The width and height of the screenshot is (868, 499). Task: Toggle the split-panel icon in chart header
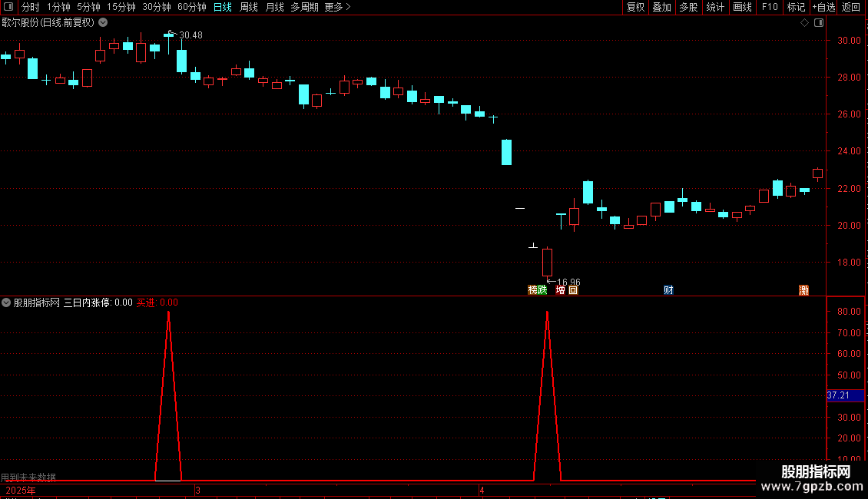(x=819, y=23)
